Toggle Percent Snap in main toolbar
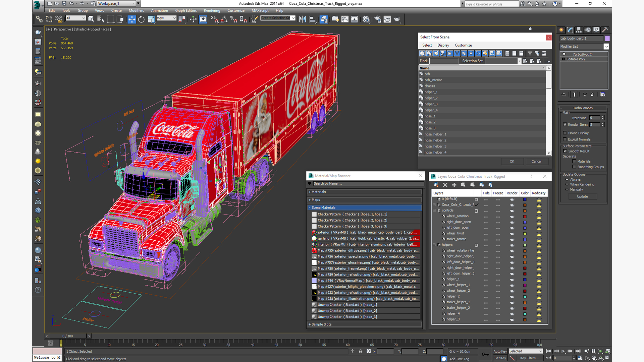 (x=234, y=19)
